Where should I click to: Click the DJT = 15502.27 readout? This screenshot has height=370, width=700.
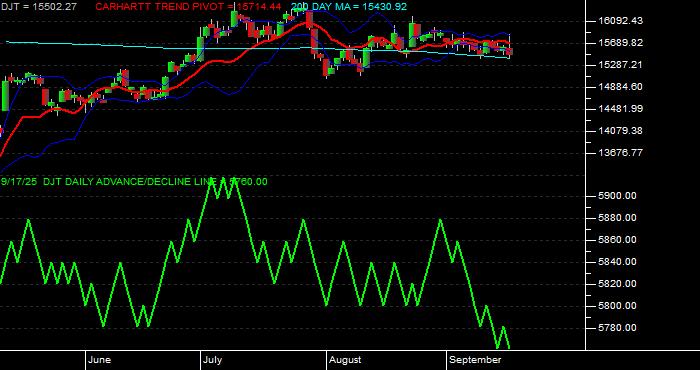point(38,7)
